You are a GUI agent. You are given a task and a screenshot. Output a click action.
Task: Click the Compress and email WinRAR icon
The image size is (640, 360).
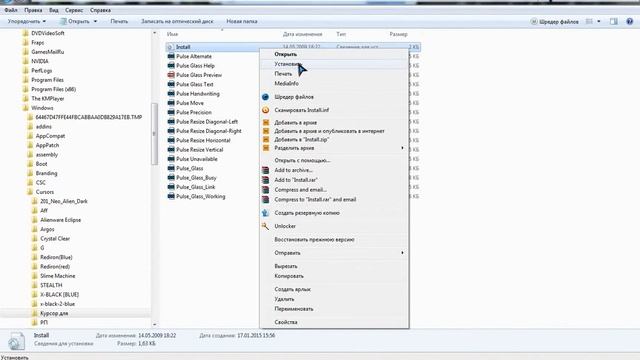point(265,190)
